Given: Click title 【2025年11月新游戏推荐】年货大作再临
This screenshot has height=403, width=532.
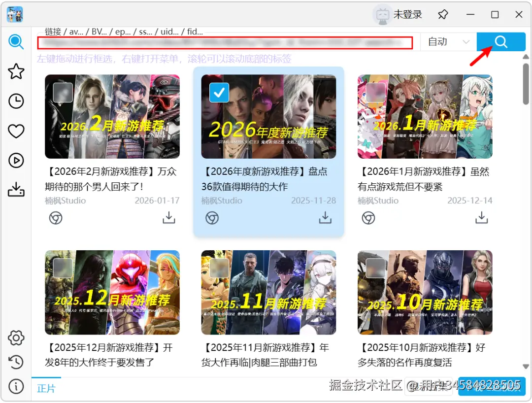Looking at the screenshot, I should coord(266,355).
